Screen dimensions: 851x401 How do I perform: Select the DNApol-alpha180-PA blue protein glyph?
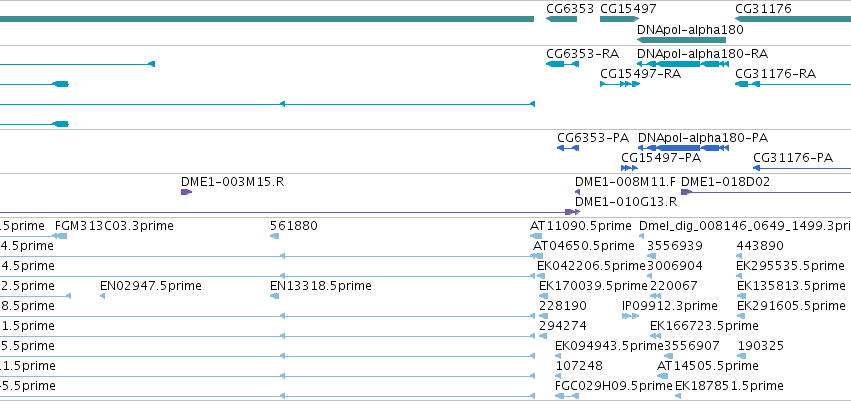point(683,148)
